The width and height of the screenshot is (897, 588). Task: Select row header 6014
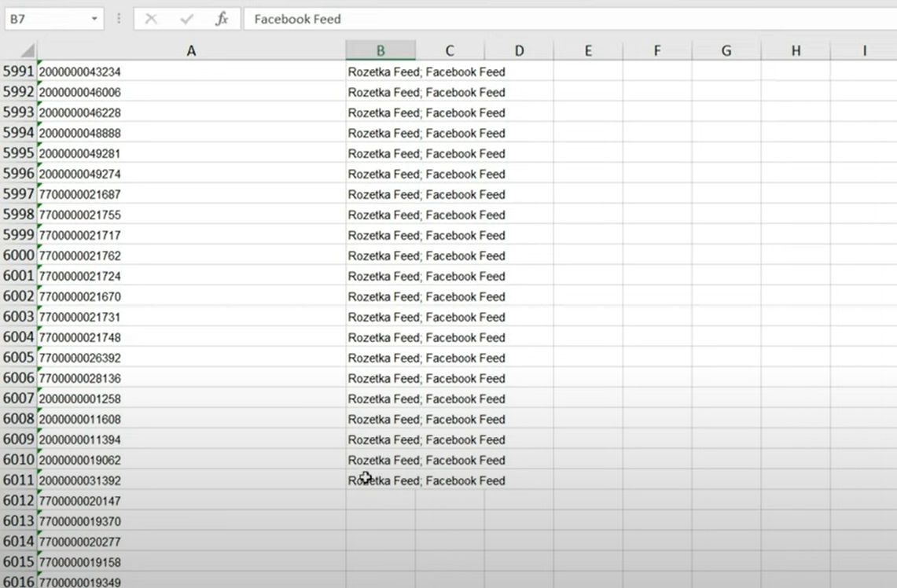coord(18,541)
